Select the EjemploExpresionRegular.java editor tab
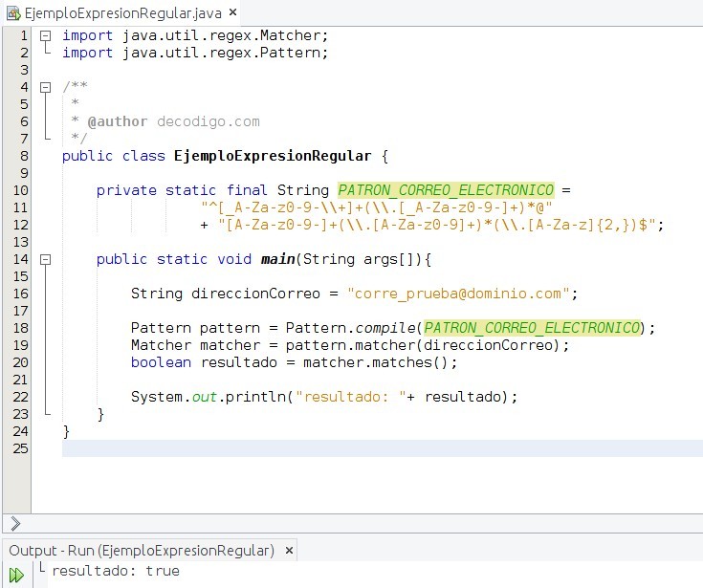The height and width of the screenshot is (588, 703). point(122,13)
